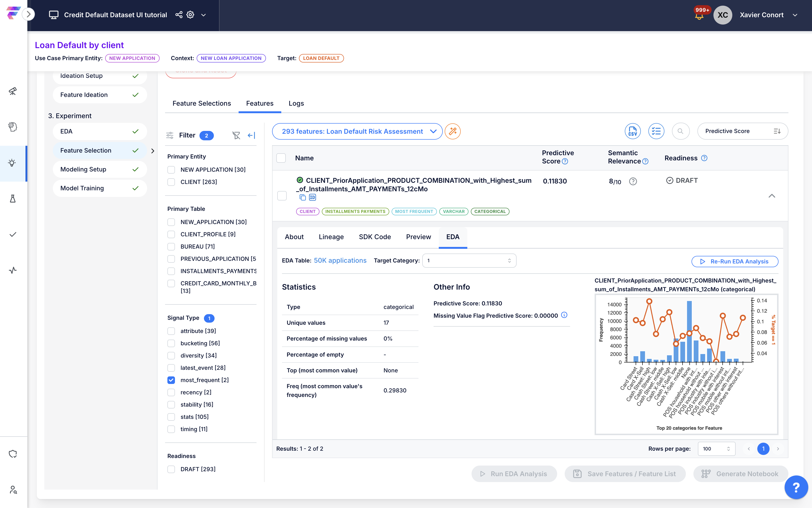This screenshot has height=508, width=812.
Task: Enable the BUREAU primary table filter
Action: [171, 247]
